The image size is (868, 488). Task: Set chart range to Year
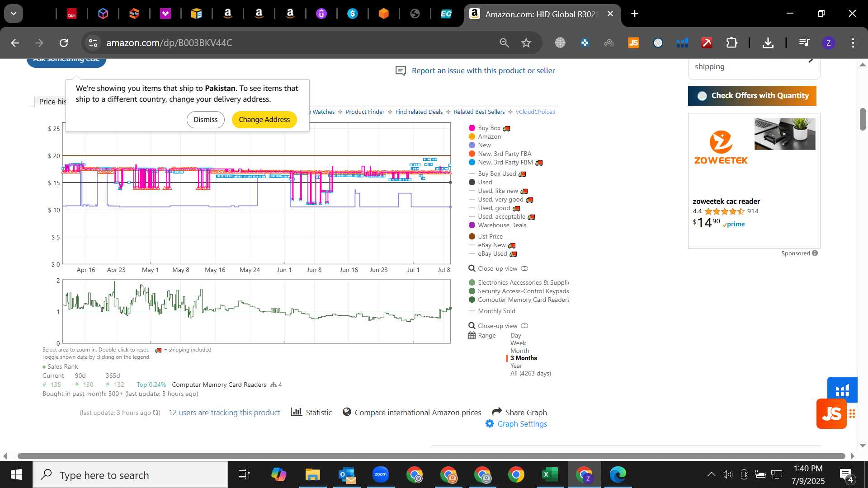point(516,366)
